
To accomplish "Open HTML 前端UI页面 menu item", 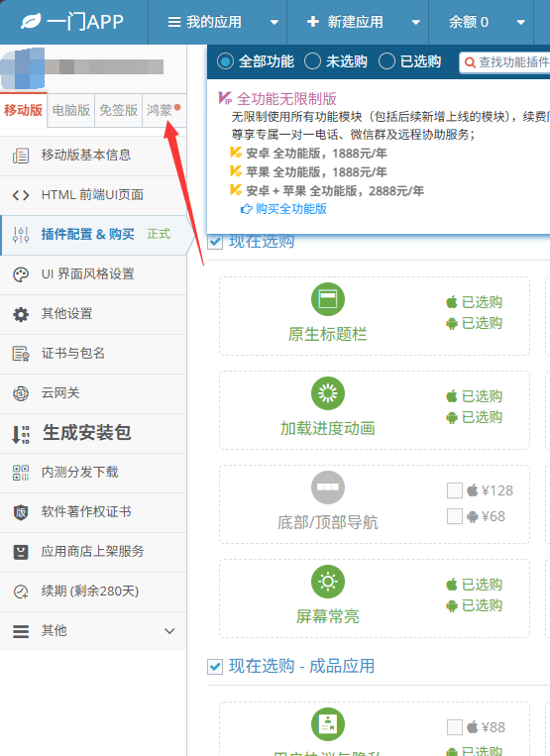I will pyautogui.click(x=93, y=195).
